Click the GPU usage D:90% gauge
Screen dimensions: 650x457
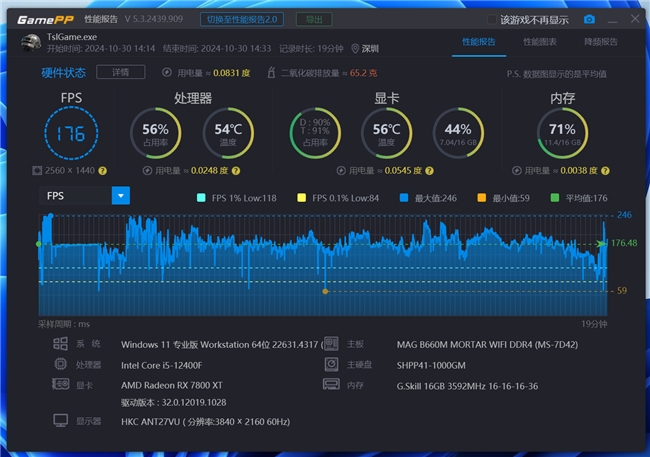pyautogui.click(x=315, y=133)
